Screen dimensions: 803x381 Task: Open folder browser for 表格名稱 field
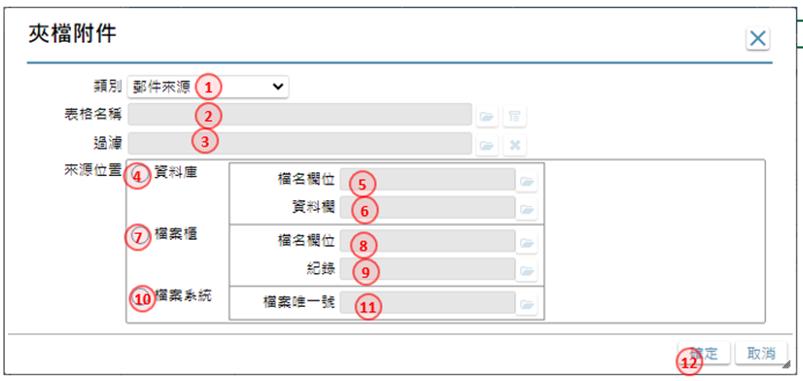pos(487,117)
